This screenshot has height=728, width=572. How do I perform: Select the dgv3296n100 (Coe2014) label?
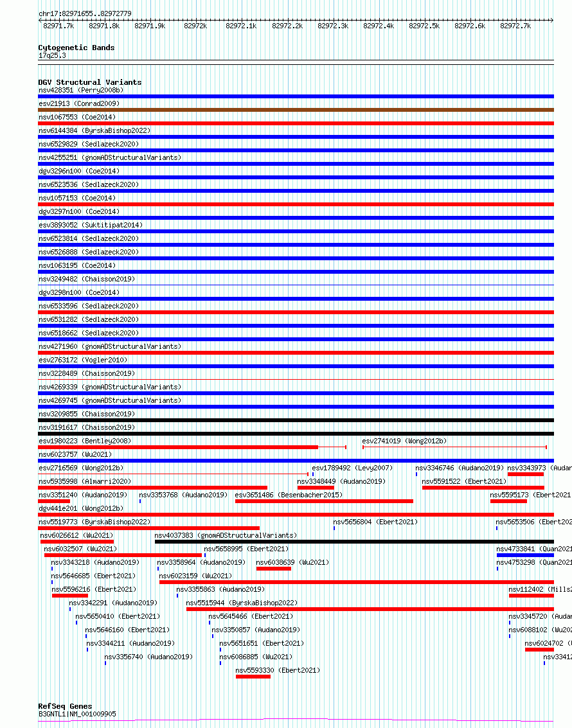[79, 171]
